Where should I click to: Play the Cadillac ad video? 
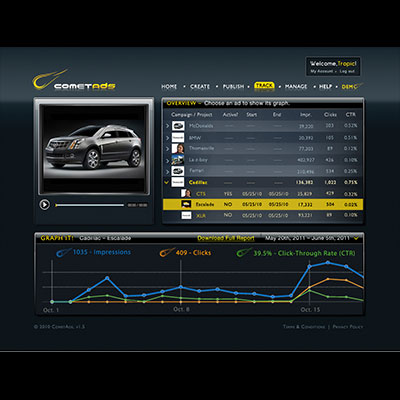[45, 205]
